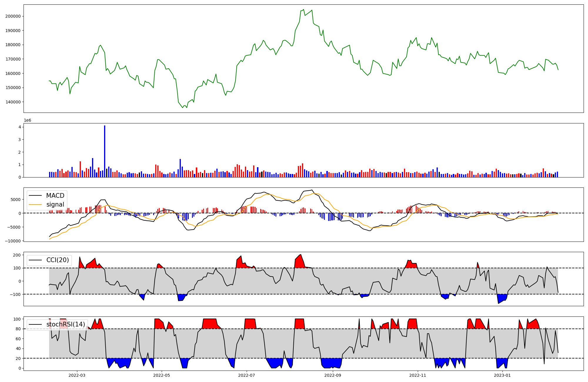Click the highest peak of the green price line
The image size is (588, 382).
[303, 9]
